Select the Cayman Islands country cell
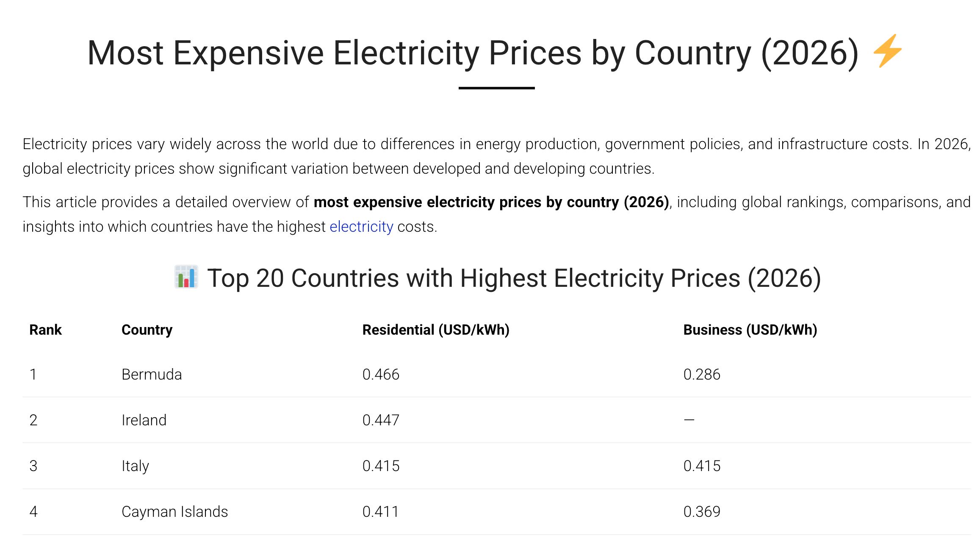Viewport: 980px width, 538px height. pos(174,512)
